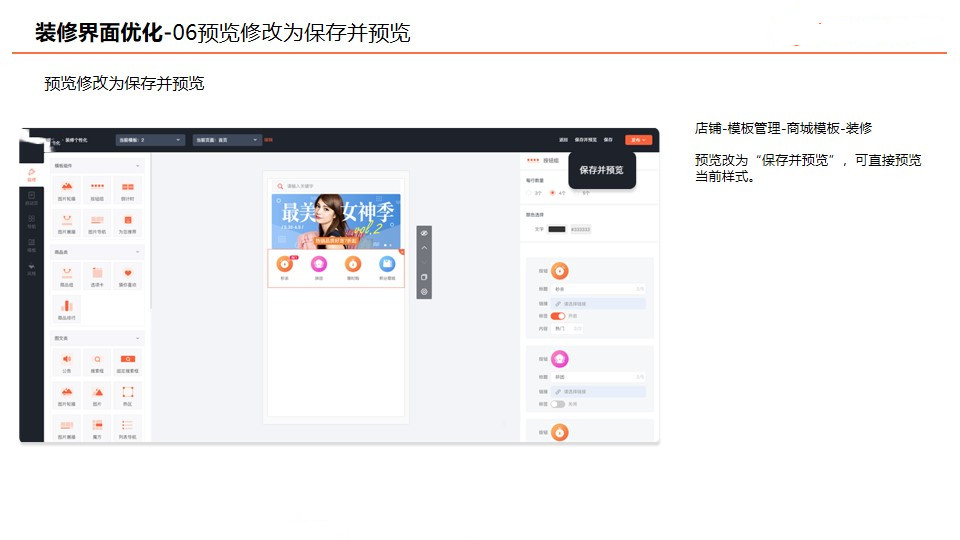
Task: Select the 图片轮播 component in 模板组件
Action: tap(67, 190)
